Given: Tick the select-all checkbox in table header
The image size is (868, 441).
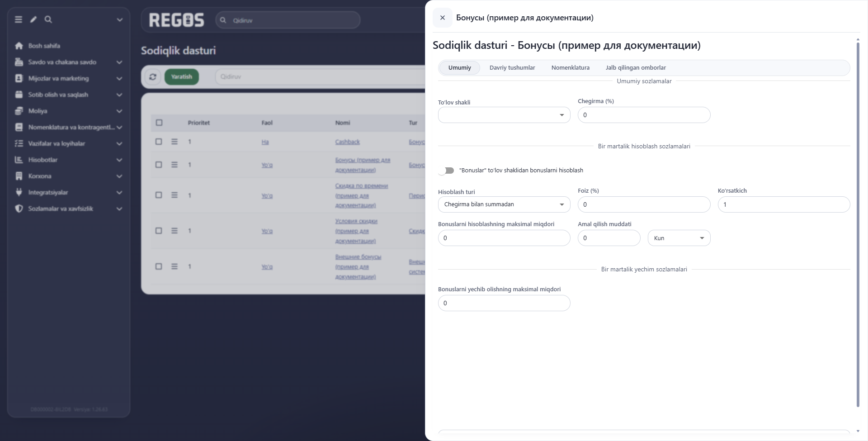Looking at the screenshot, I should (159, 123).
